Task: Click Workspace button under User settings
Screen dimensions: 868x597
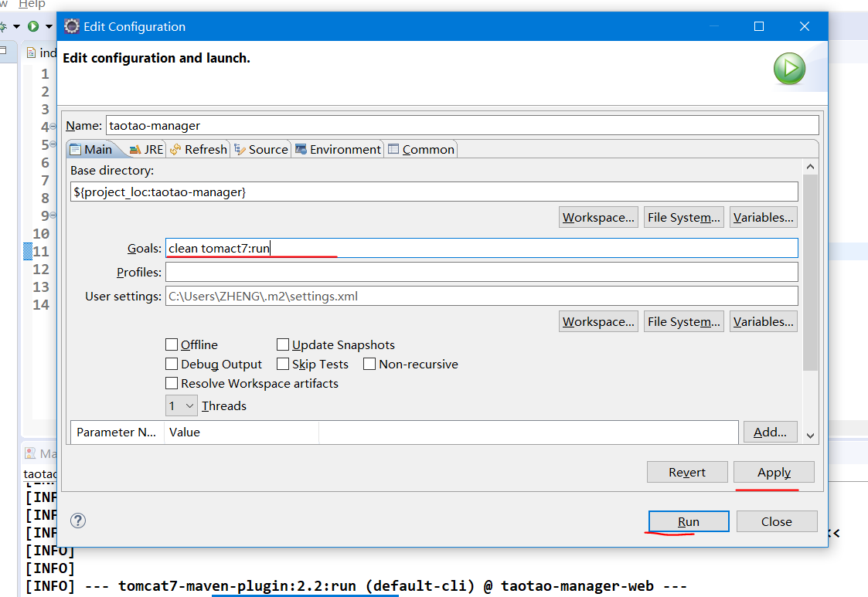Action: [x=598, y=321]
